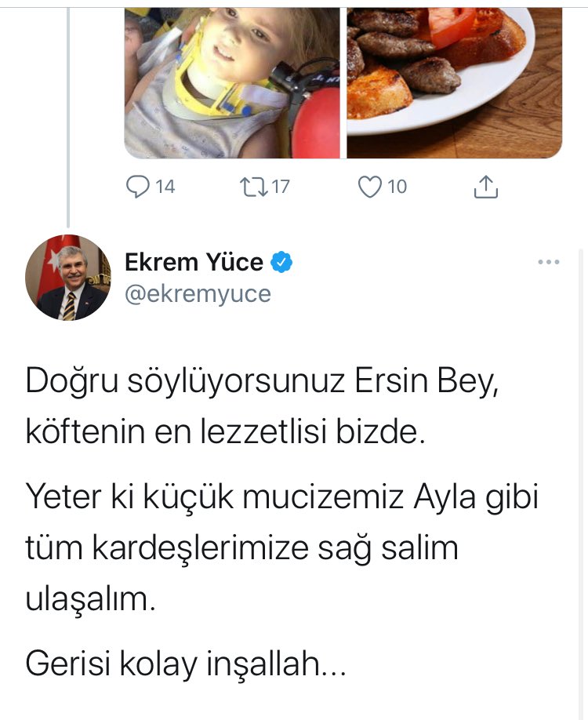The width and height of the screenshot is (588, 720).
Task: Select the 'Yeter ki küçük mucizemiz Ayla' paragraph
Action: [281, 547]
